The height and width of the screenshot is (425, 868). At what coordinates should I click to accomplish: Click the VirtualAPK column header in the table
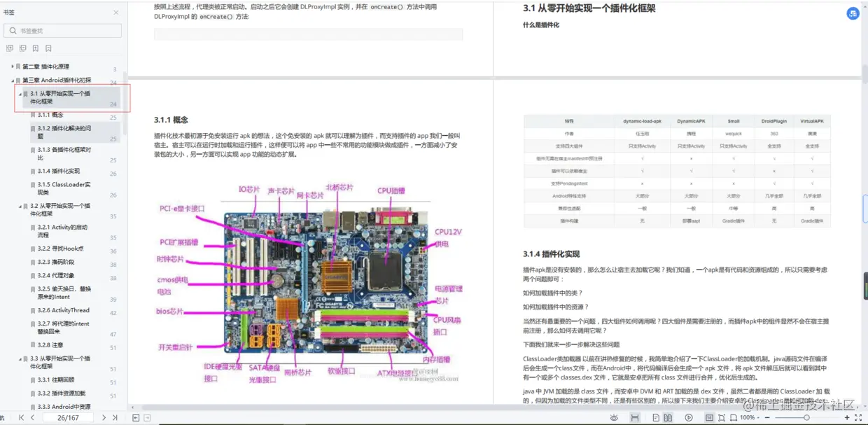[x=812, y=121]
